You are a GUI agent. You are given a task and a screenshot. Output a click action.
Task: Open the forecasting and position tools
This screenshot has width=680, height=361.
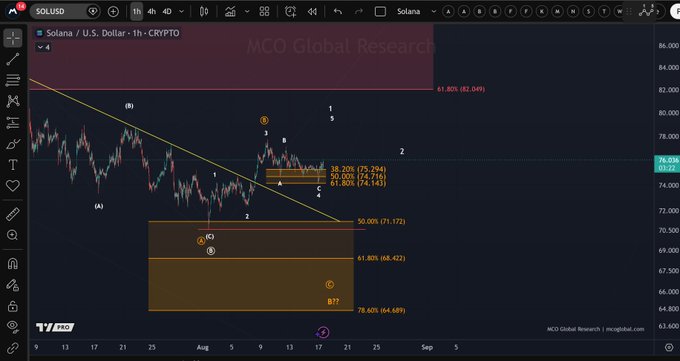click(13, 123)
